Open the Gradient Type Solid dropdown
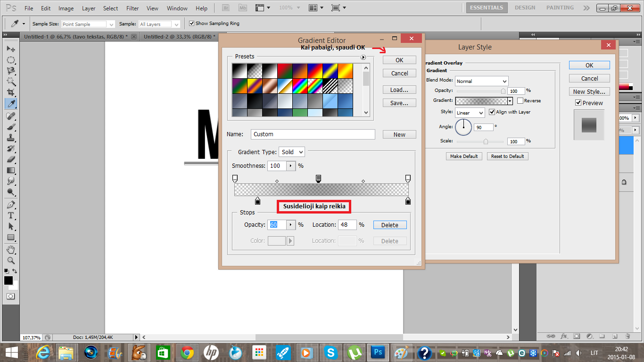The width and height of the screenshot is (644, 362). pyautogui.click(x=292, y=152)
